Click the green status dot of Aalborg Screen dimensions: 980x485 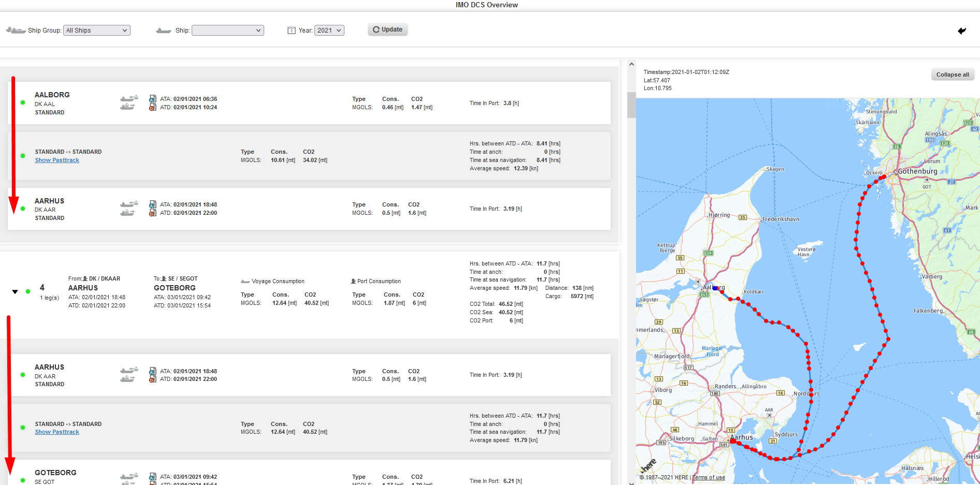23,102
